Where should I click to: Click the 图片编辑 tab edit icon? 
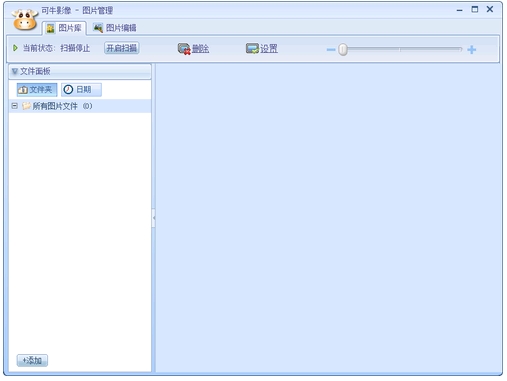coord(98,28)
